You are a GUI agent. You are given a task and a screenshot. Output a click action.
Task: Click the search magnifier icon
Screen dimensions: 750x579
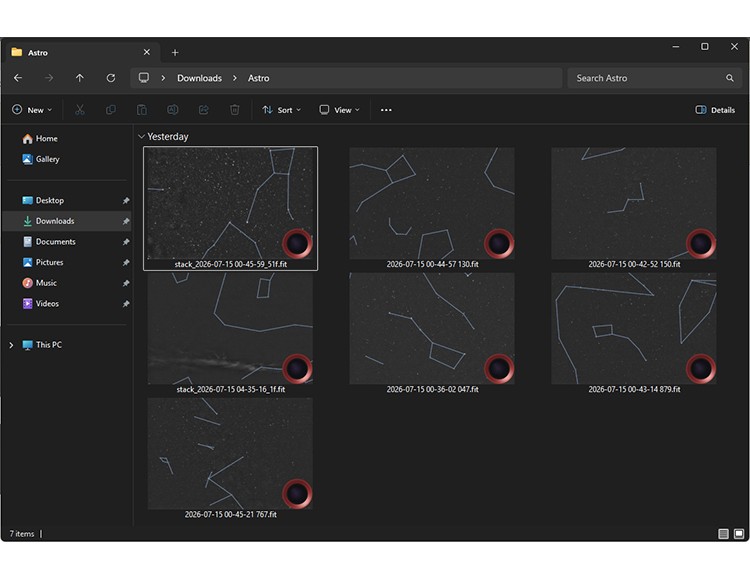point(729,78)
